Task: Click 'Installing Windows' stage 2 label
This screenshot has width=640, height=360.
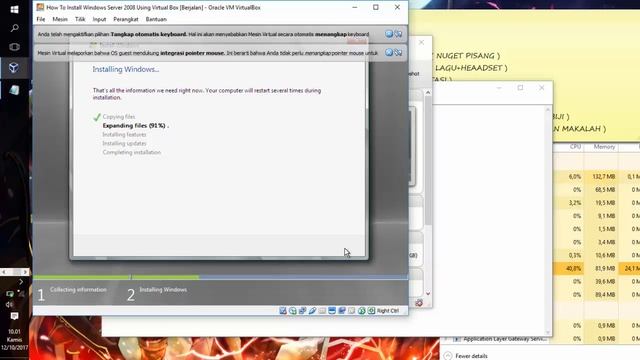Action: tap(163, 290)
